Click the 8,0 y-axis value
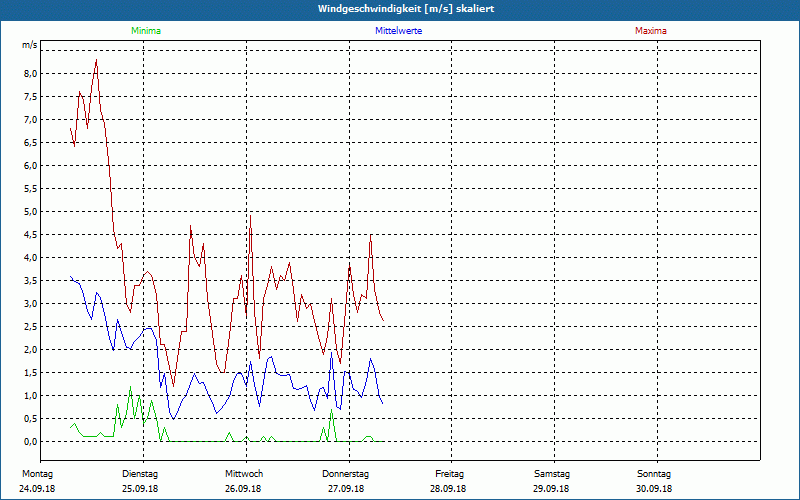Image resolution: width=800 pixels, height=500 pixels. click(x=31, y=73)
